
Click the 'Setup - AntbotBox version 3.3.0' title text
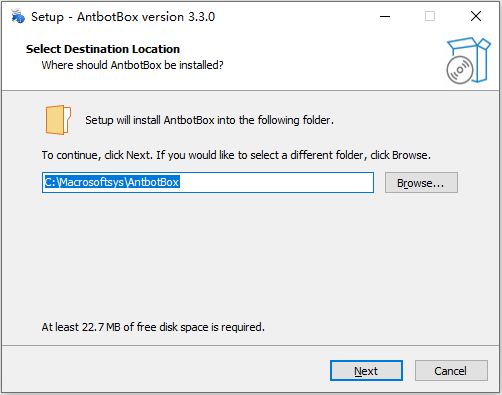pos(123,17)
